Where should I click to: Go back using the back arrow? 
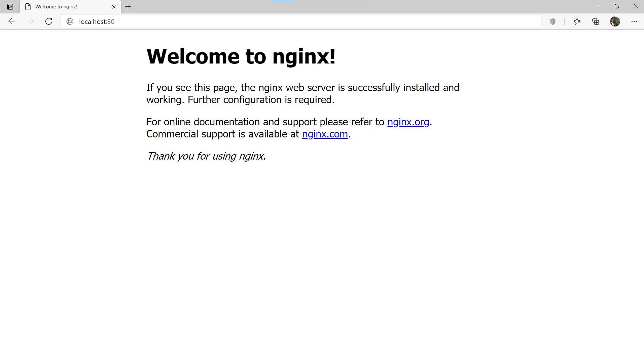(x=12, y=22)
